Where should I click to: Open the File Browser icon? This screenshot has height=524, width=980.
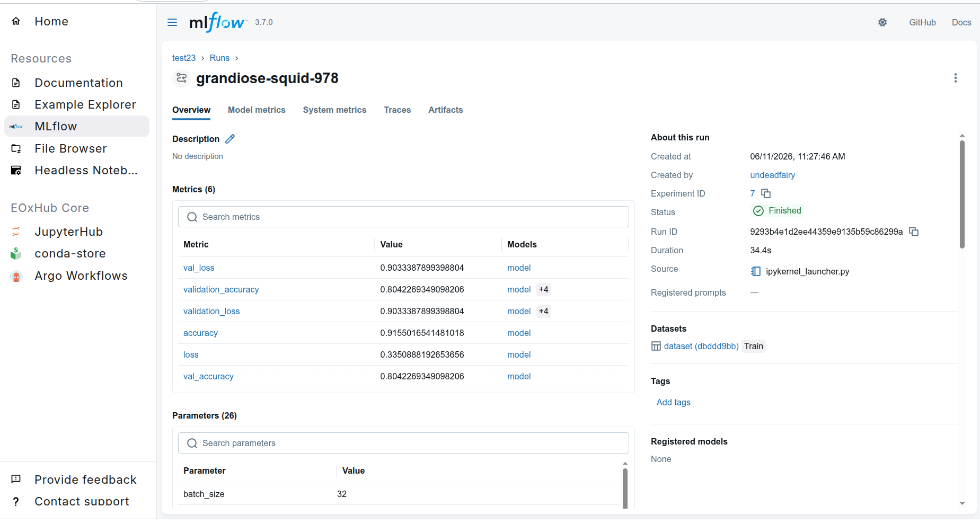point(16,148)
